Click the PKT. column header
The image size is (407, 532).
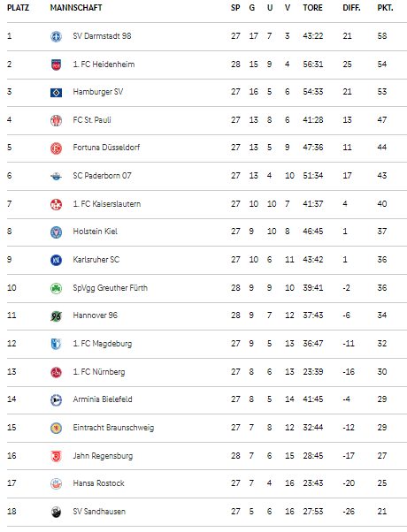pyautogui.click(x=385, y=8)
